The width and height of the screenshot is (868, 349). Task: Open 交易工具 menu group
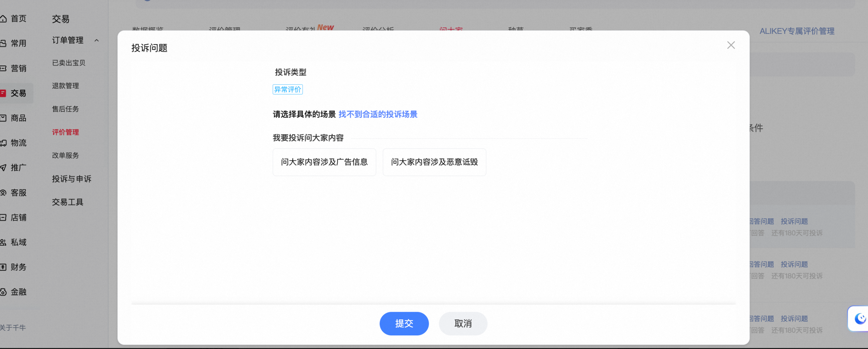click(x=67, y=202)
